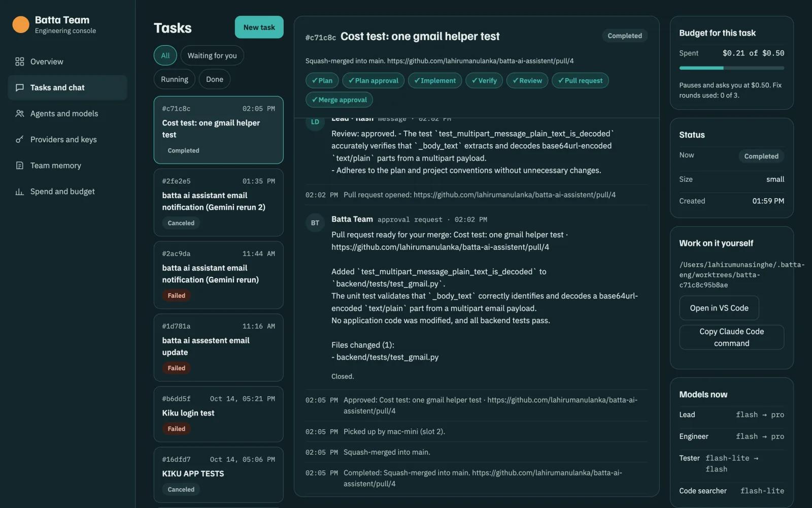Open Team memory section
The width and height of the screenshot is (812, 508).
tap(67, 165)
